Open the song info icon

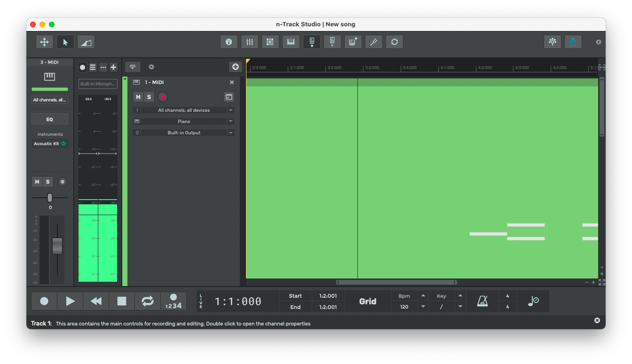229,42
